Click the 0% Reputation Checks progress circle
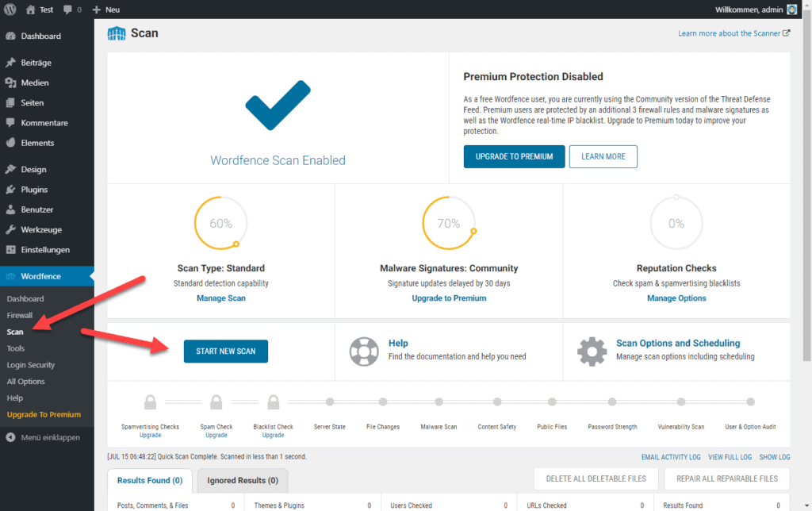 676,224
